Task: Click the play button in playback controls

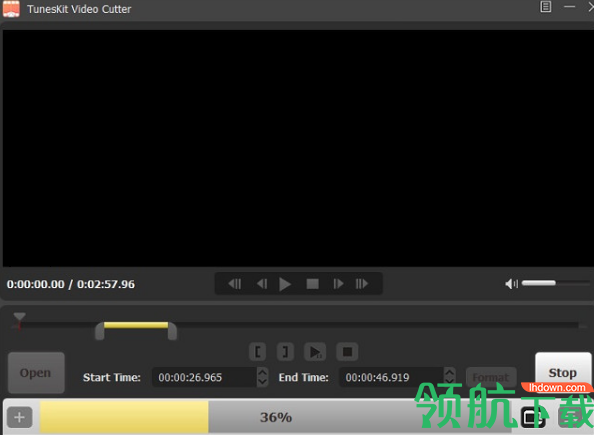Action: click(285, 284)
